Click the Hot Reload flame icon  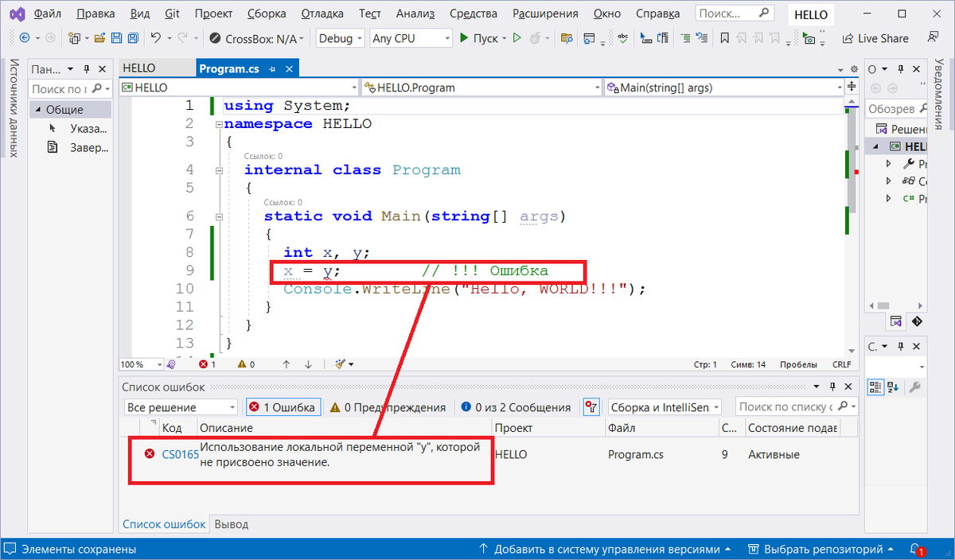pyautogui.click(x=535, y=38)
